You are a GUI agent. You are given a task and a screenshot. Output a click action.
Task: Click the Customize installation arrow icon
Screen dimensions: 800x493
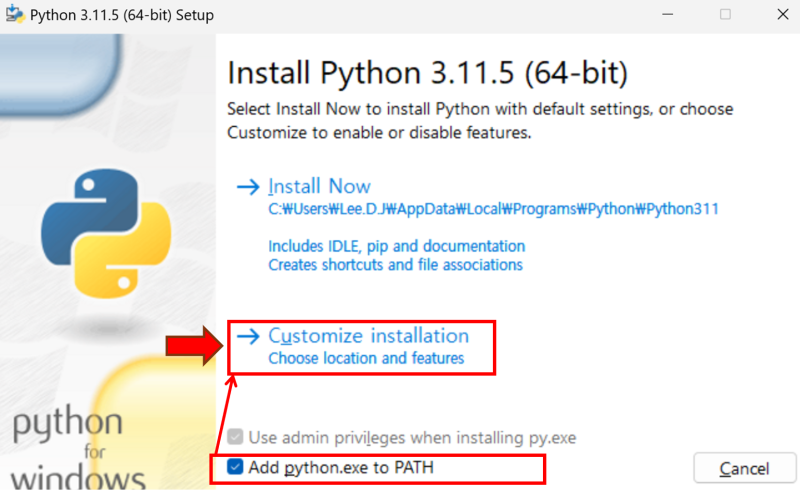click(248, 336)
